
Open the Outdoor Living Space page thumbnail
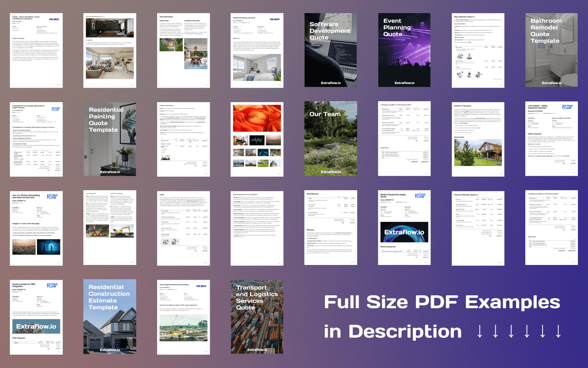(478, 139)
